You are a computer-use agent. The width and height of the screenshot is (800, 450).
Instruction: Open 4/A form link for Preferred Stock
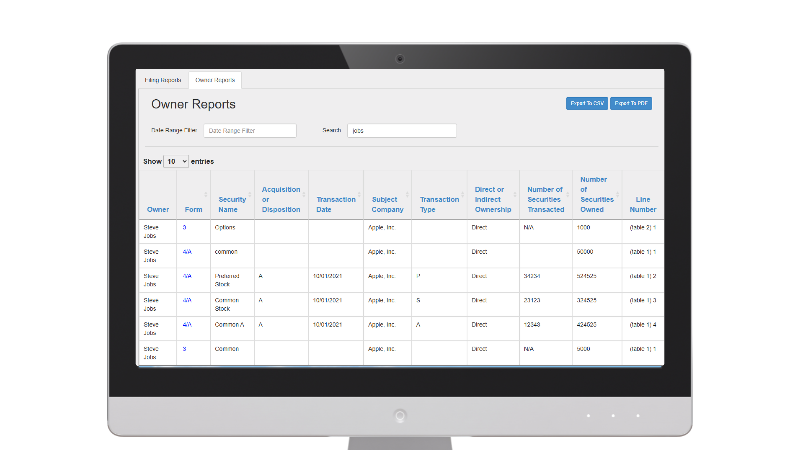coord(187,275)
